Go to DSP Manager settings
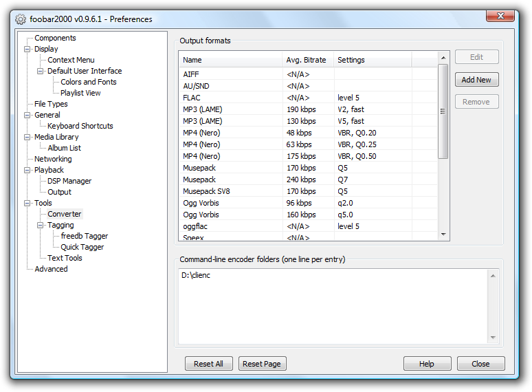Viewport: 532px width, 392px height. pyautogui.click(x=69, y=182)
